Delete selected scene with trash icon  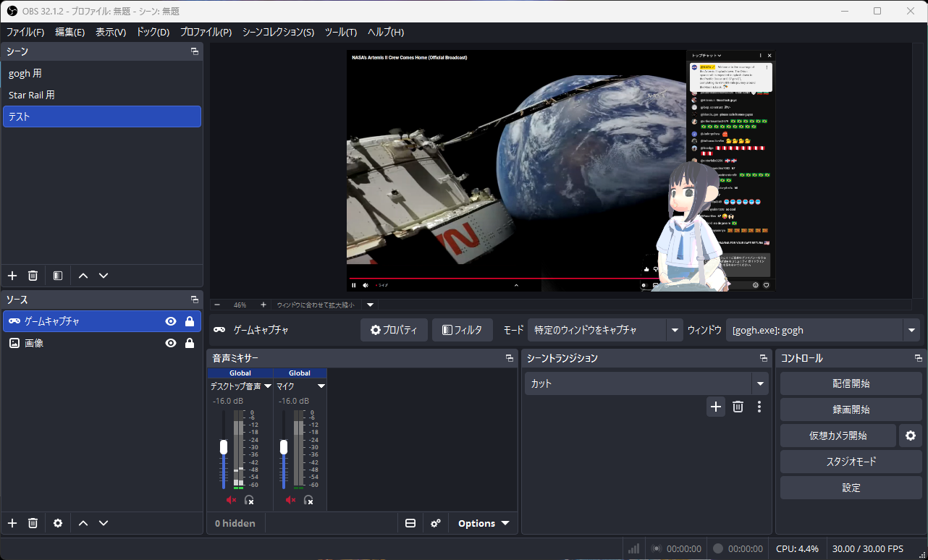pyautogui.click(x=33, y=276)
